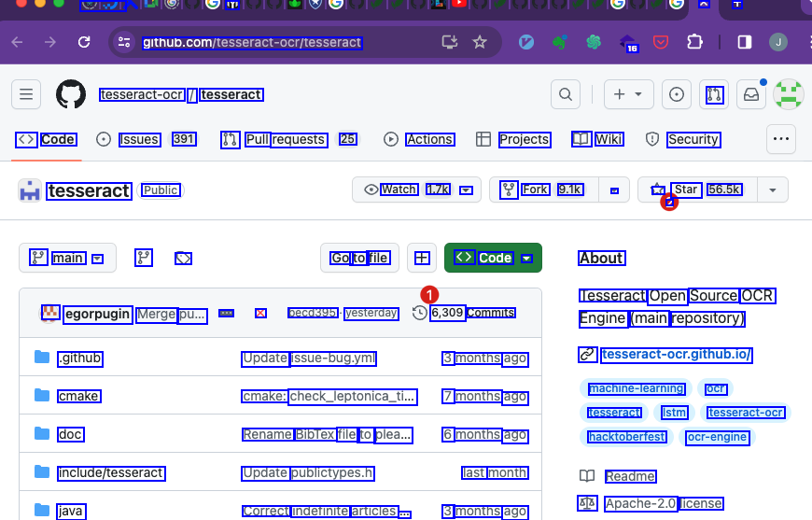Expand the Watch notifications dropdown

pyautogui.click(x=467, y=190)
